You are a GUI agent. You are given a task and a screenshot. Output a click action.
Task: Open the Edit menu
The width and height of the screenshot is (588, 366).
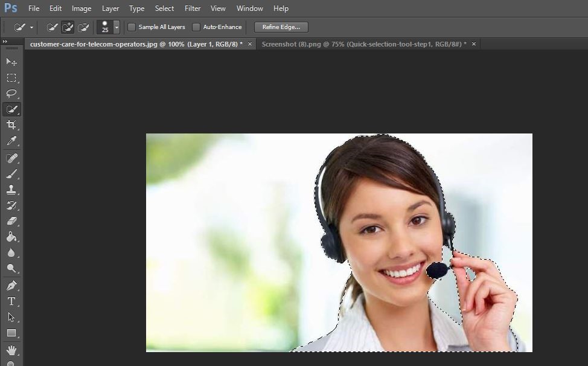point(56,8)
